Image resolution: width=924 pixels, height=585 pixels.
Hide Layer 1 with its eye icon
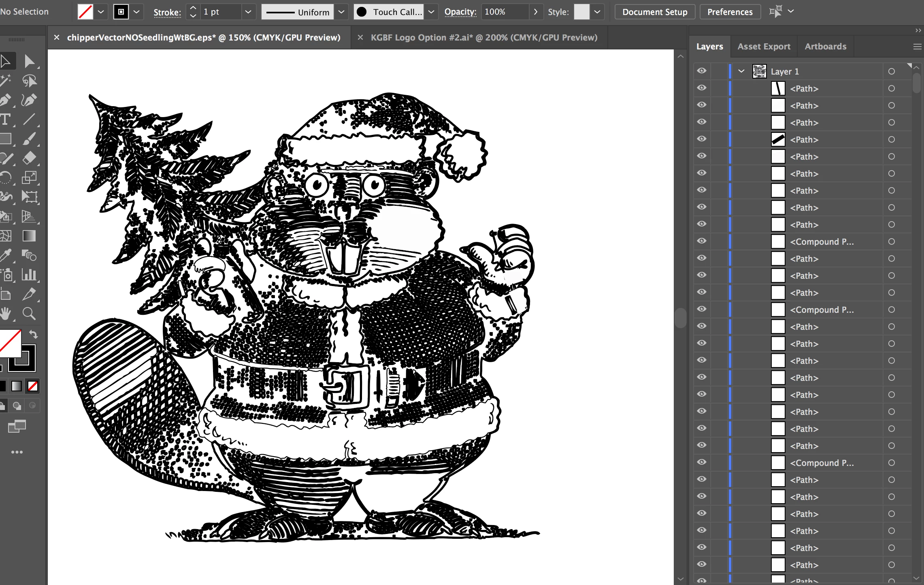coord(702,71)
